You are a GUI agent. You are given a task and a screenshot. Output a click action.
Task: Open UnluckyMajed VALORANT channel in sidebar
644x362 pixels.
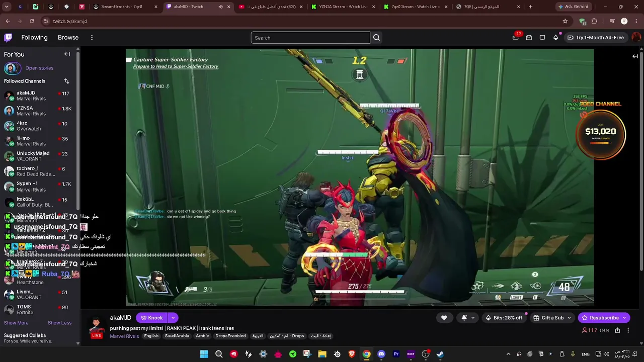[x=39, y=156]
